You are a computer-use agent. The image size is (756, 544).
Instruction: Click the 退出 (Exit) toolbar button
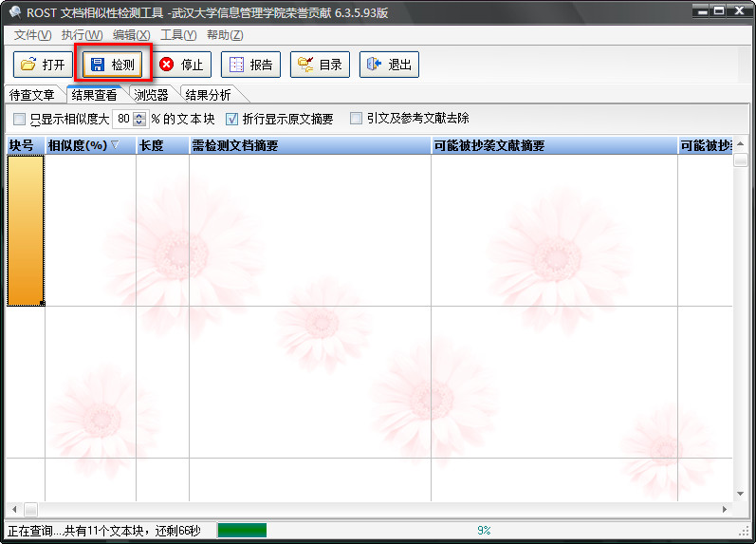(389, 65)
